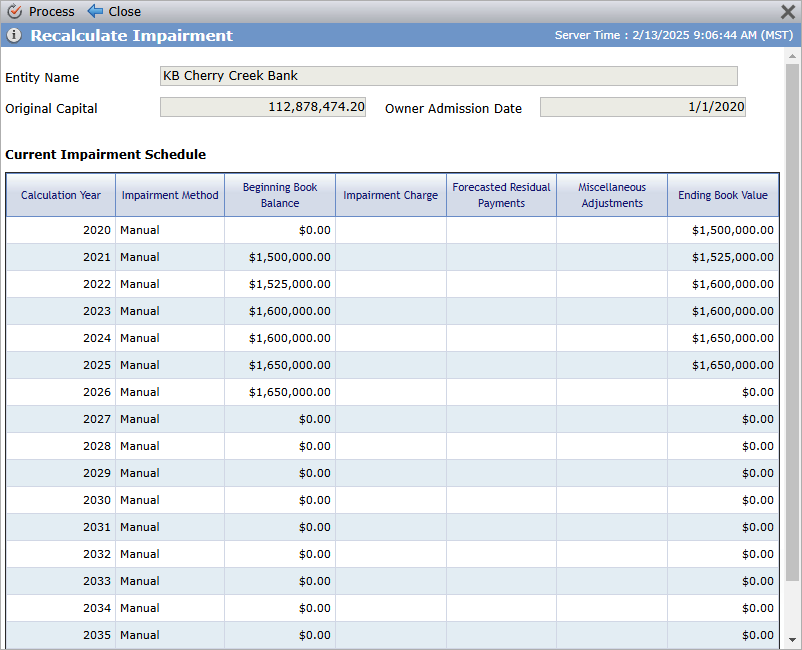The height and width of the screenshot is (650, 802).
Task: Click the Impairment Charge column header
Action: pyautogui.click(x=391, y=195)
